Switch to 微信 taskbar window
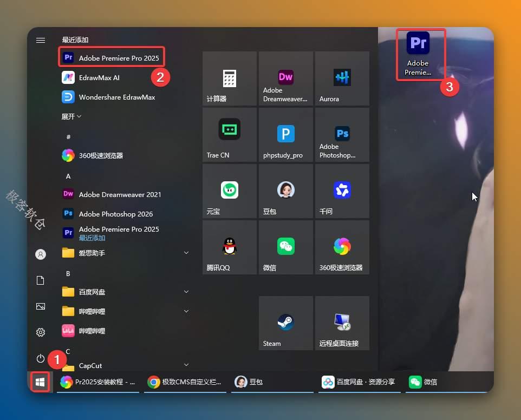The image size is (521, 420). [447, 382]
